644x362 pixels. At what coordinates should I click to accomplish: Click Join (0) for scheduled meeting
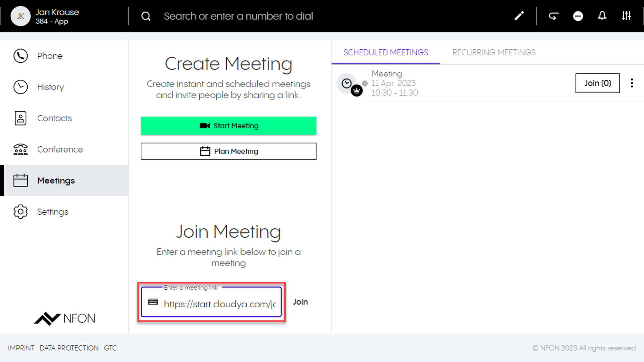pyautogui.click(x=597, y=83)
